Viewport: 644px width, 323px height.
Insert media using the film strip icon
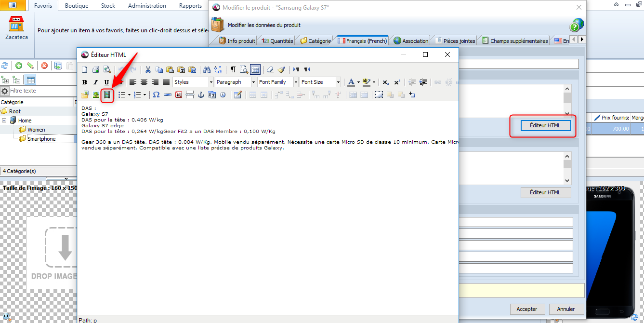tap(107, 95)
